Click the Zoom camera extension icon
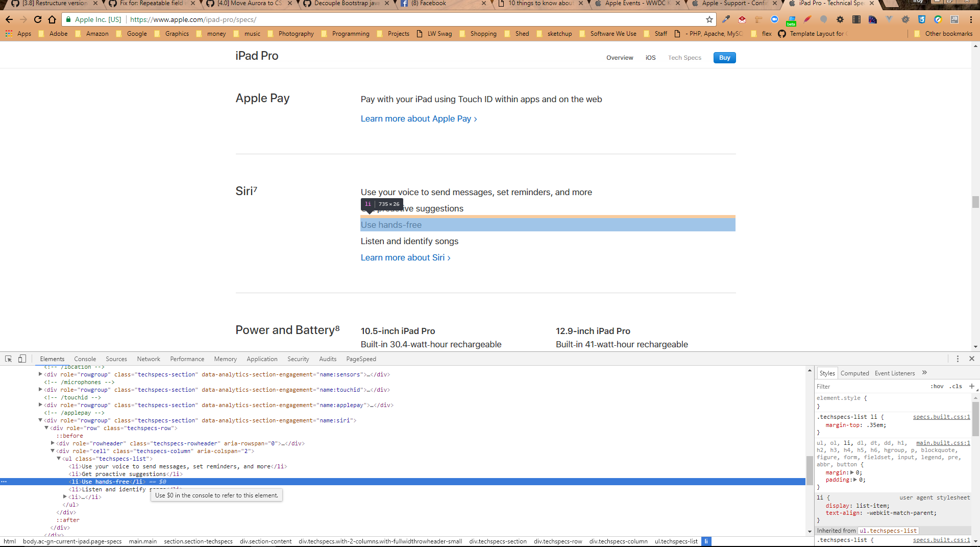The width and height of the screenshot is (980, 547). [775, 19]
